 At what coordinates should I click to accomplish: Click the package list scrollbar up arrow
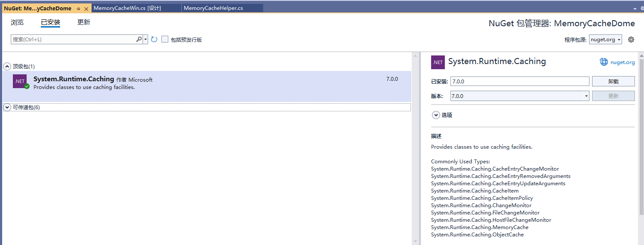415,56
